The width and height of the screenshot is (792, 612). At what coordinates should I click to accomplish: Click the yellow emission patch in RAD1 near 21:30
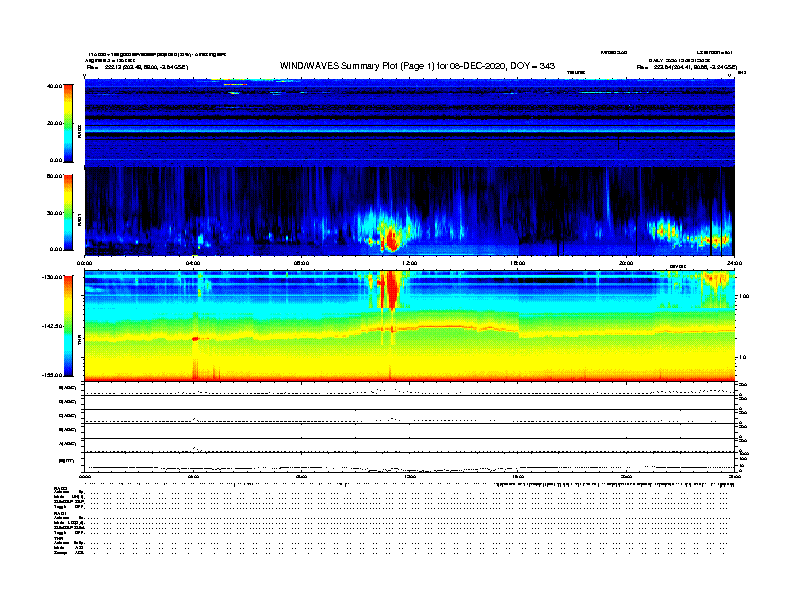667,232
